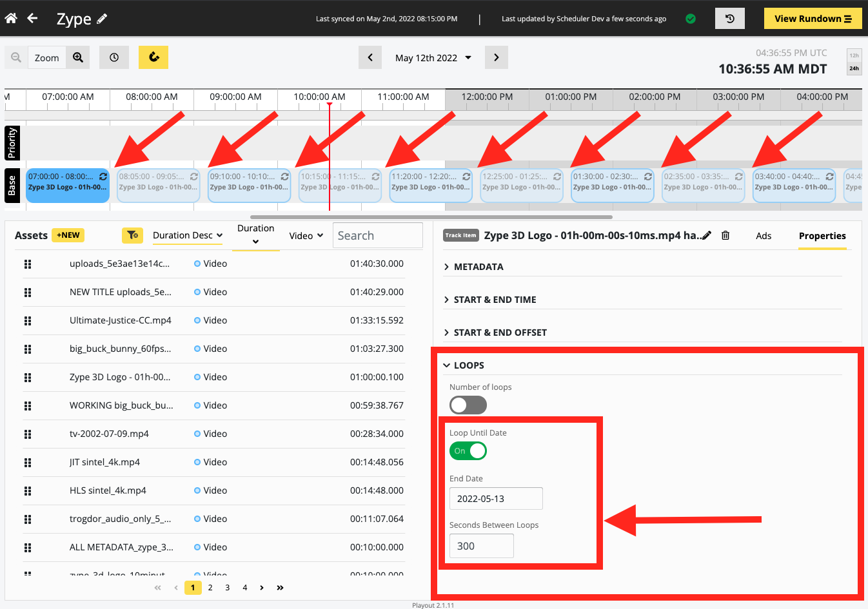Go to assets page 2

click(x=210, y=587)
